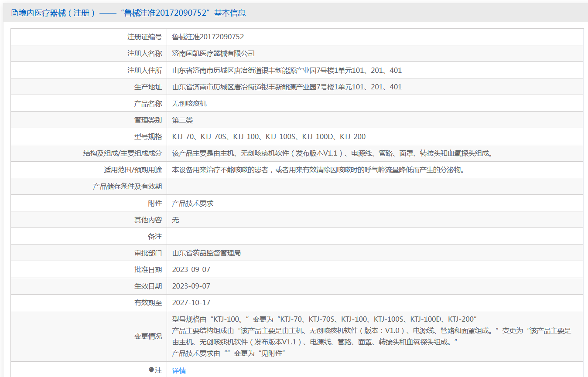The height and width of the screenshot is (377, 588).
Task: Click the 第二类 category value
Action: (x=182, y=120)
